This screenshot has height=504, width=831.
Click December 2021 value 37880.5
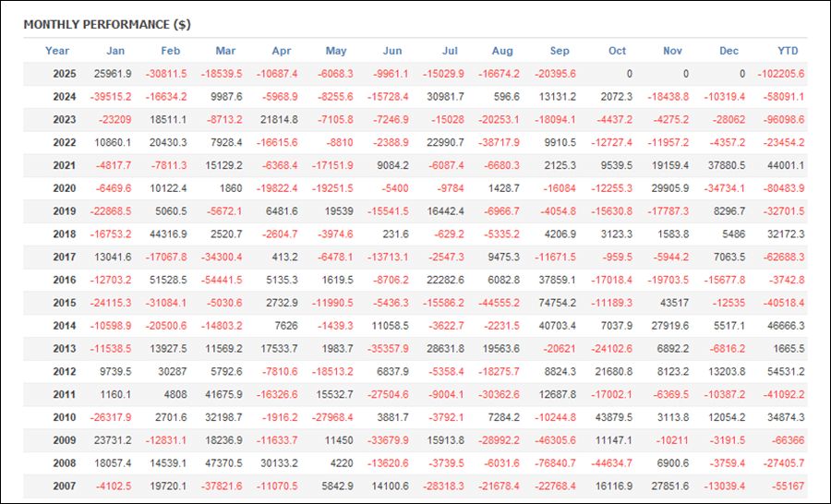click(723, 165)
